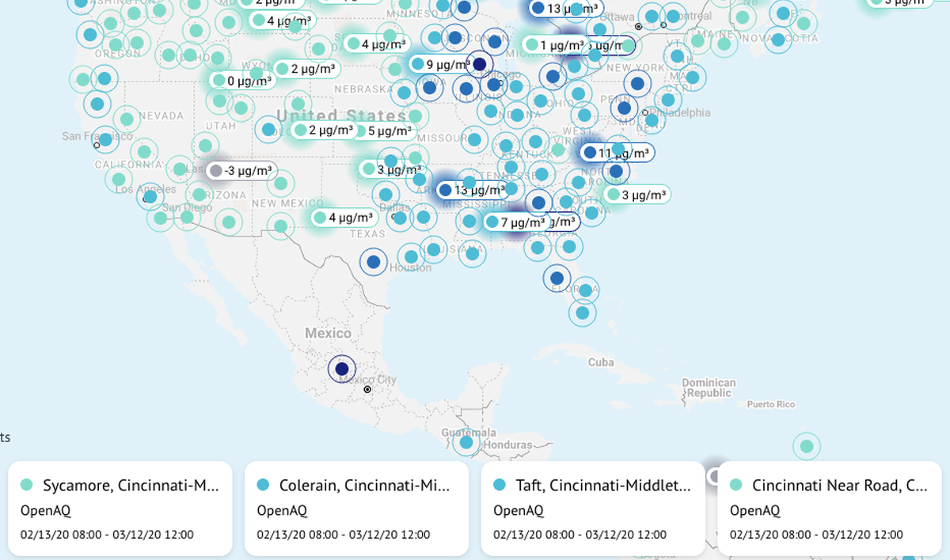The width and height of the screenshot is (950, 560).
Task: Click the navy marker beside Chicago
Action: [479, 65]
